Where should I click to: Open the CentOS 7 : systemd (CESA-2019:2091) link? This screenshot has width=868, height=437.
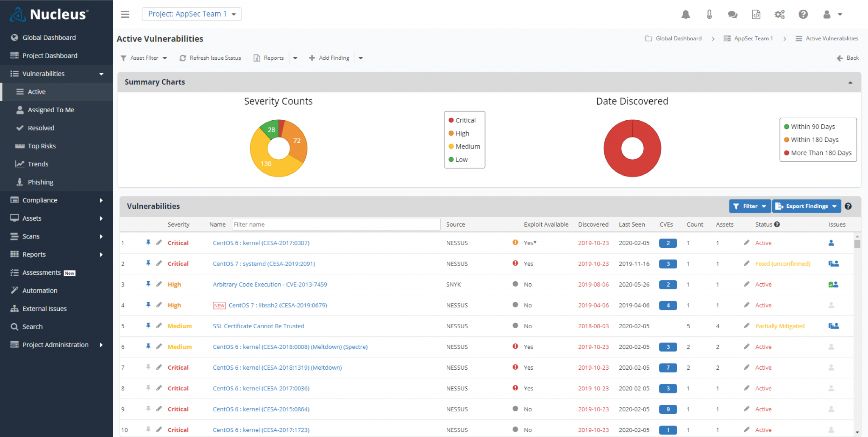tap(264, 263)
